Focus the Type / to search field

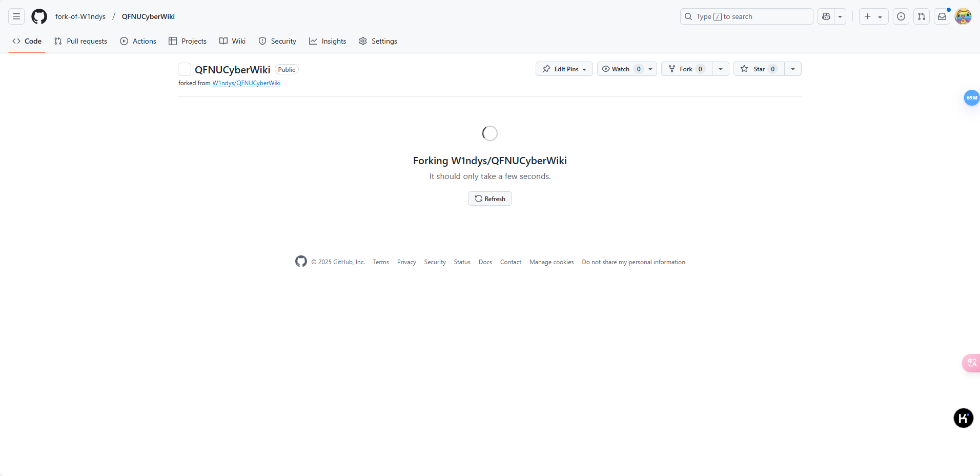point(746,16)
